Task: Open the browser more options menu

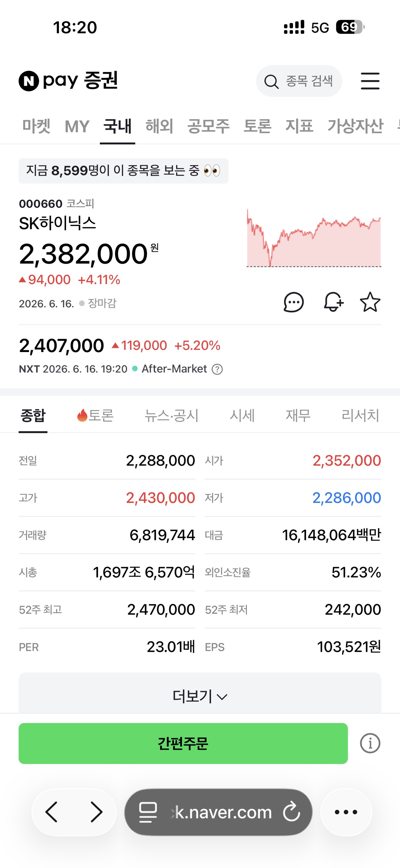Action: [x=346, y=812]
